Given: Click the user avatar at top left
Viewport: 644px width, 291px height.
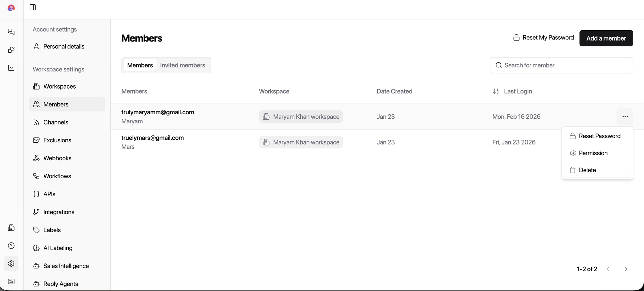Looking at the screenshot, I should pyautogui.click(x=11, y=8).
